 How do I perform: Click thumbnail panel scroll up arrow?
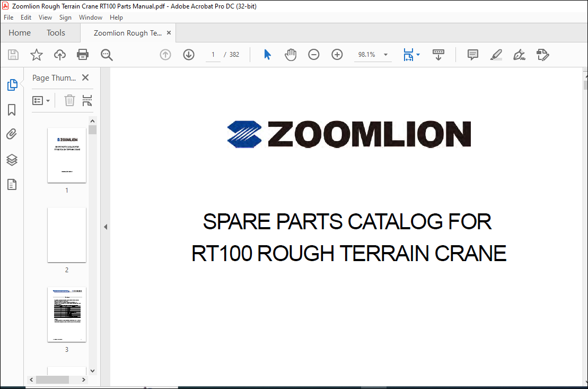[93, 121]
